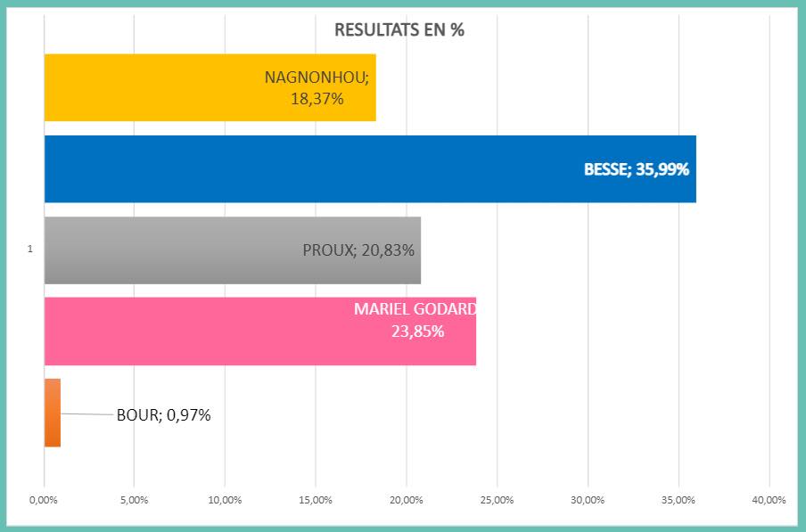
Task: Select the blue BESSE bar
Action: 370,169
